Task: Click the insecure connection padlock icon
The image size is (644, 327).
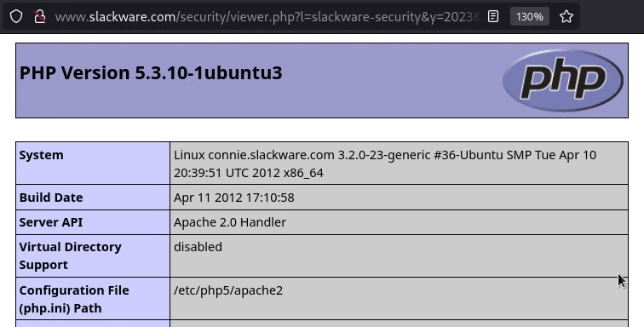Action: tap(40, 17)
